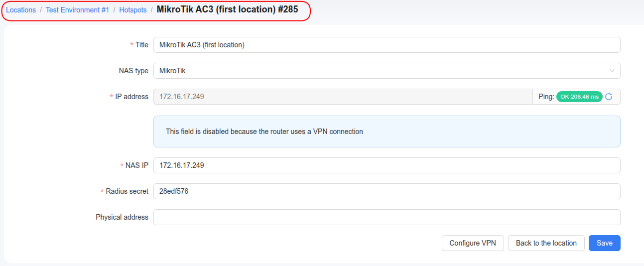The height and width of the screenshot is (266, 644).
Task: Click the OK 208.46 ms ping badge
Action: [579, 97]
